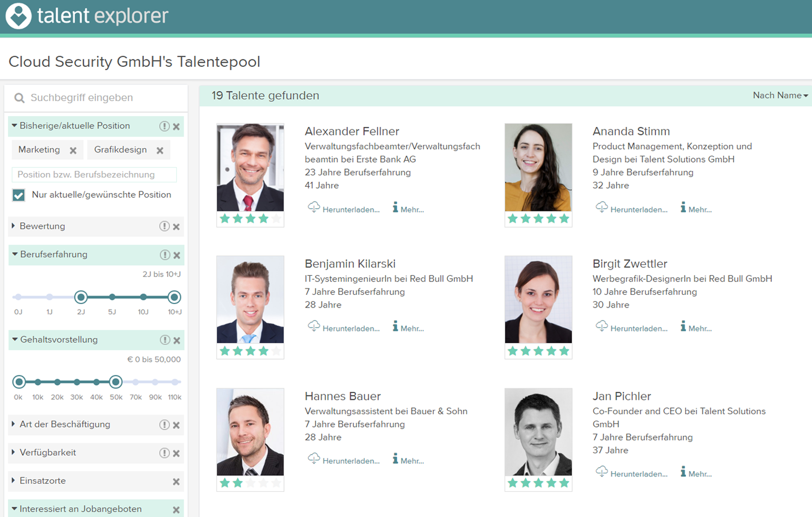This screenshot has height=517, width=812.
Task: Click download cloud icon for Benjamin Kilarski
Action: [x=314, y=326]
